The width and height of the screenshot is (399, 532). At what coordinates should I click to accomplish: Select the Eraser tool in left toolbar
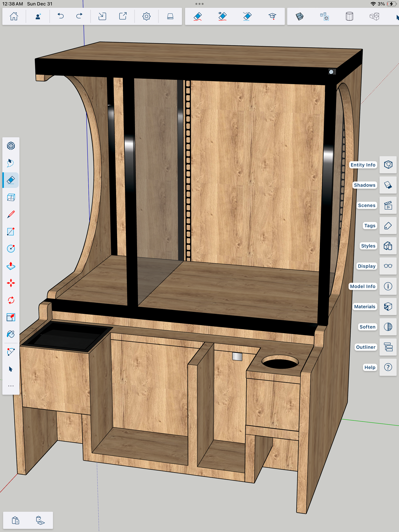(x=11, y=180)
